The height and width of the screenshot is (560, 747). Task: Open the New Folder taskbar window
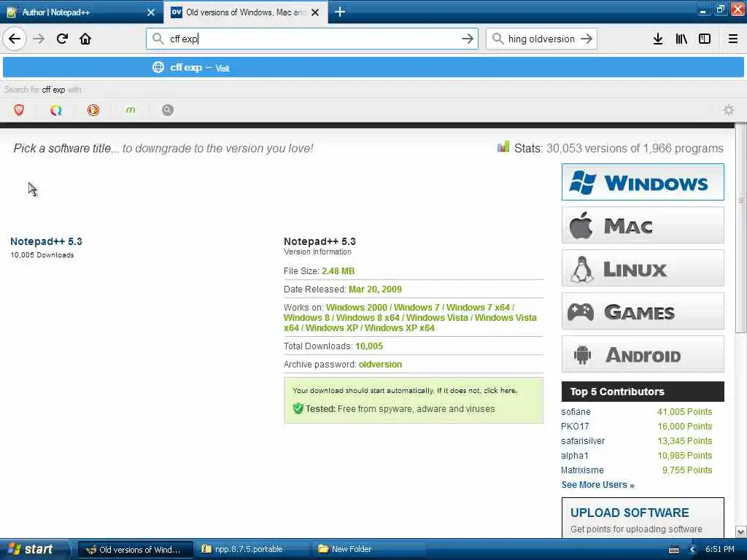(x=368, y=550)
